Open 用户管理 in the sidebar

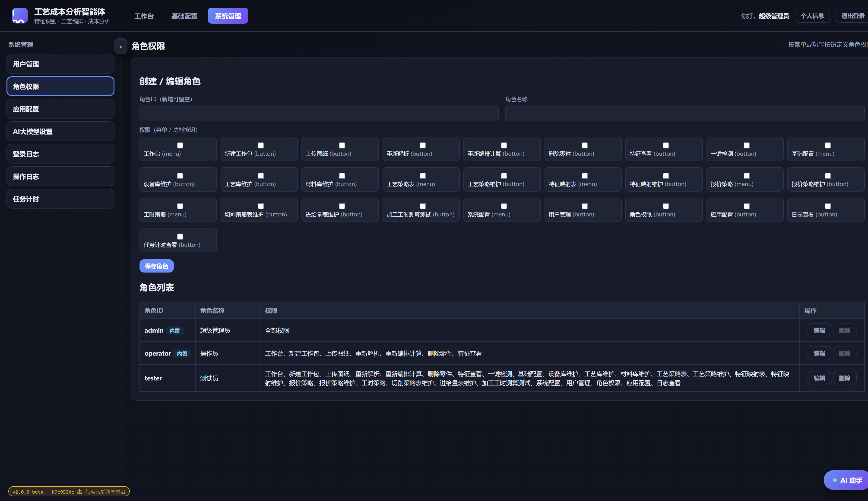(60, 64)
